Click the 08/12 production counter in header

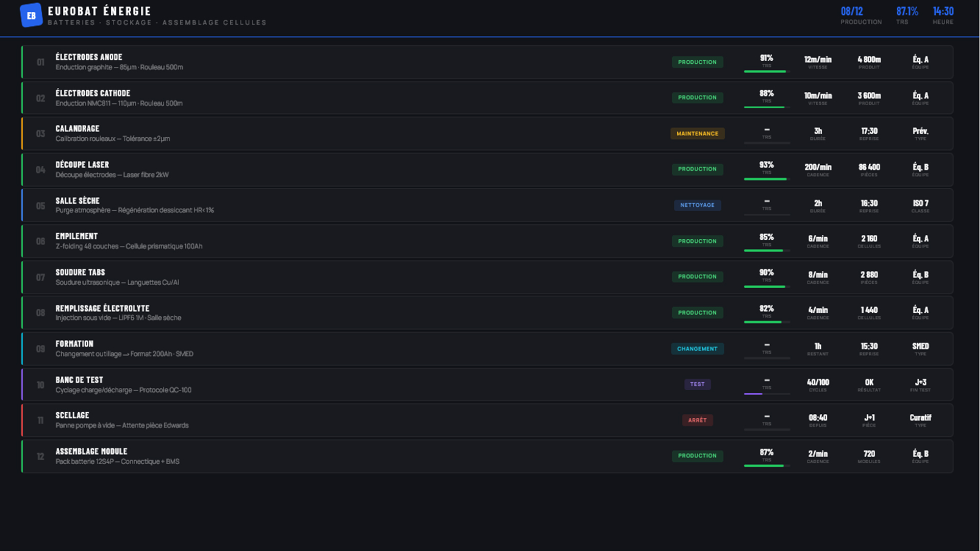click(852, 12)
